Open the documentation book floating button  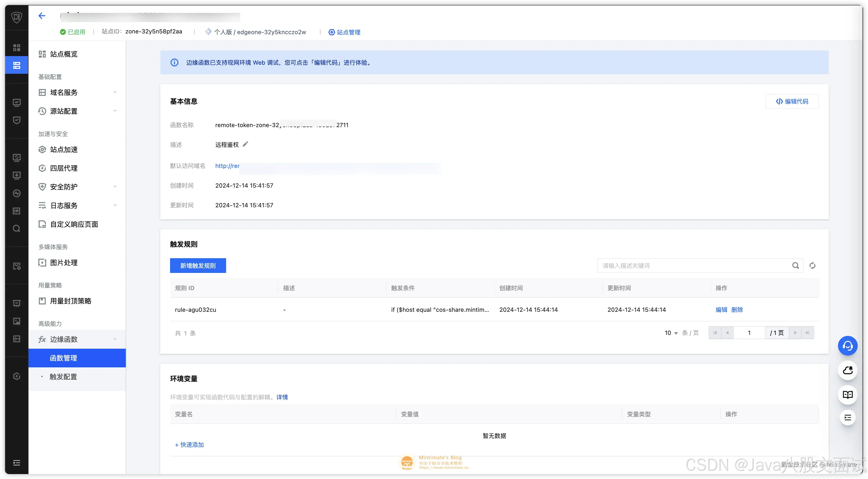click(848, 395)
